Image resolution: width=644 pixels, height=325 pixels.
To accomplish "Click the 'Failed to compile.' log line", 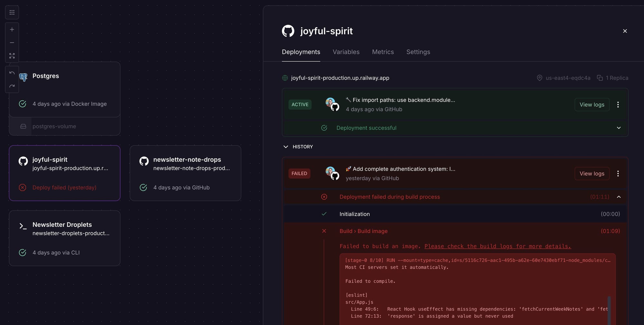I will coord(370,281).
